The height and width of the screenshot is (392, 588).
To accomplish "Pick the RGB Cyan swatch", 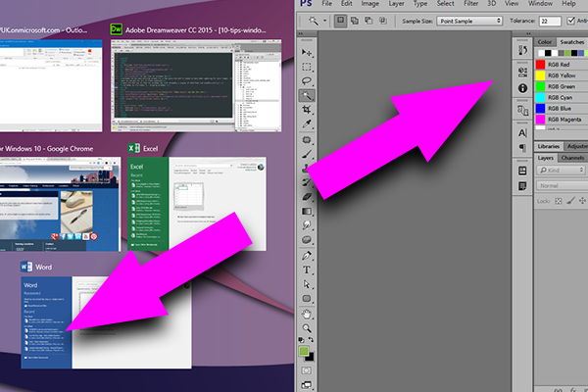I will [x=540, y=98].
